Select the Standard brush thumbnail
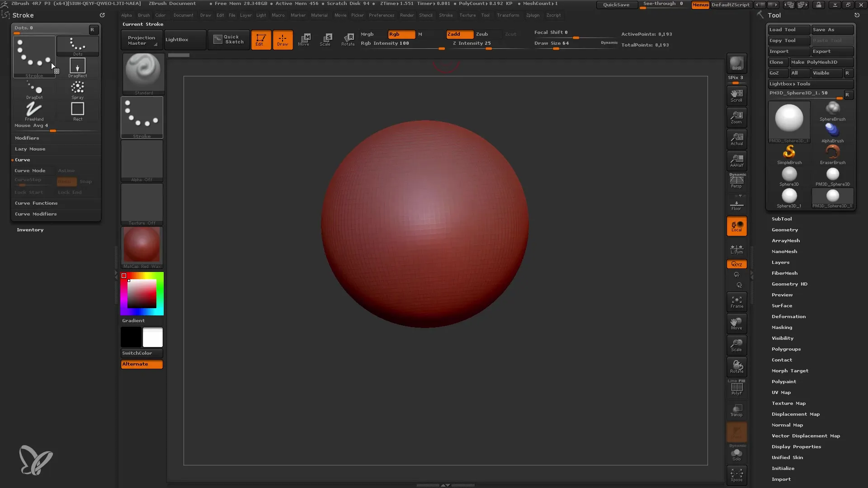The width and height of the screenshot is (868, 488). coord(142,70)
